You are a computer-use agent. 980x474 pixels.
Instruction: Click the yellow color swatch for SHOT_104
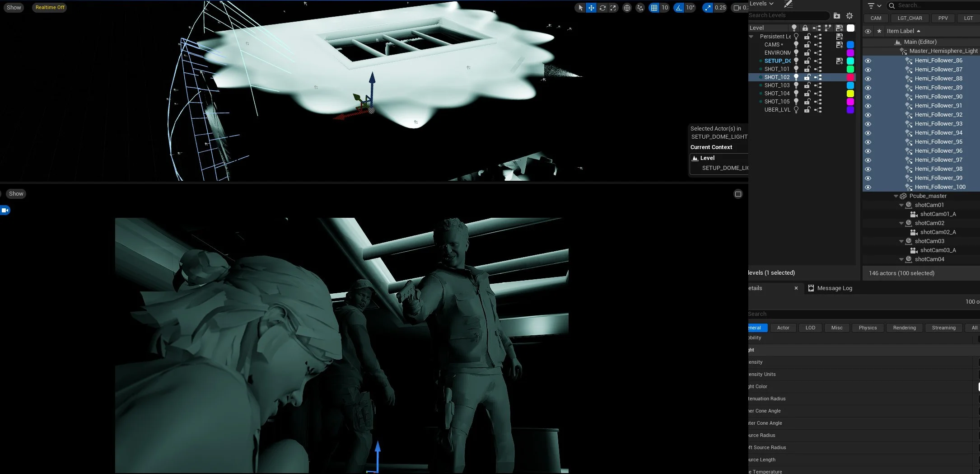(850, 94)
